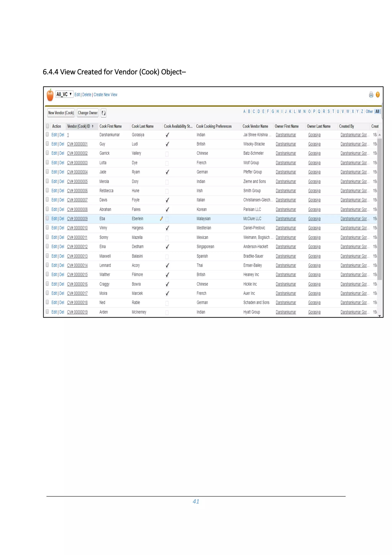Screen dimensions: 392x555
Task: Filter list by letter S
Action: click(x=328, y=111)
